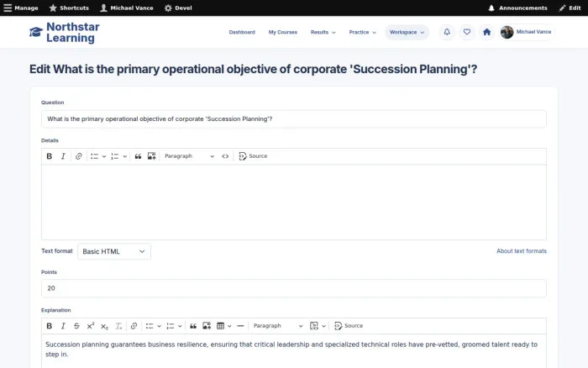
Task: Open the About text formats link
Action: (522, 251)
